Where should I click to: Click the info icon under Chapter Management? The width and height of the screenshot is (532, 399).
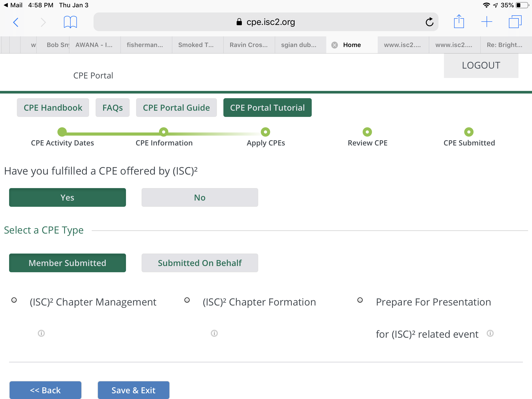(41, 333)
